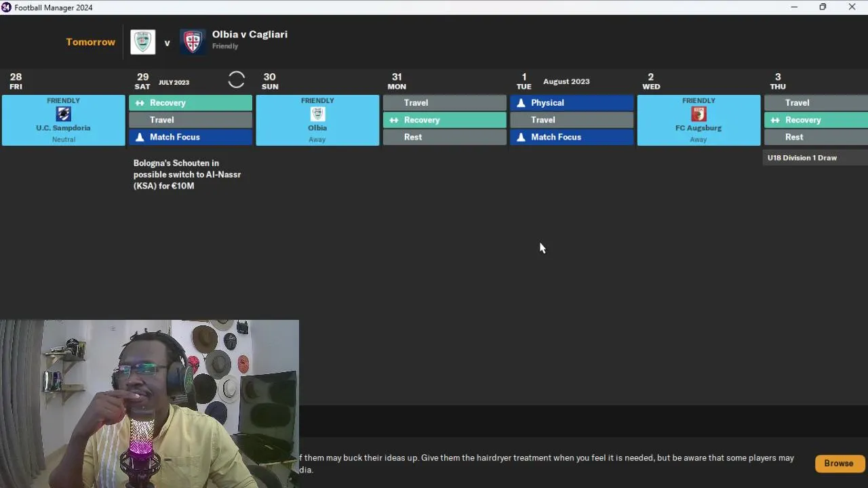Click the Recovery arrows icon on Thursday 3
Screen dimensions: 868x488
point(775,120)
